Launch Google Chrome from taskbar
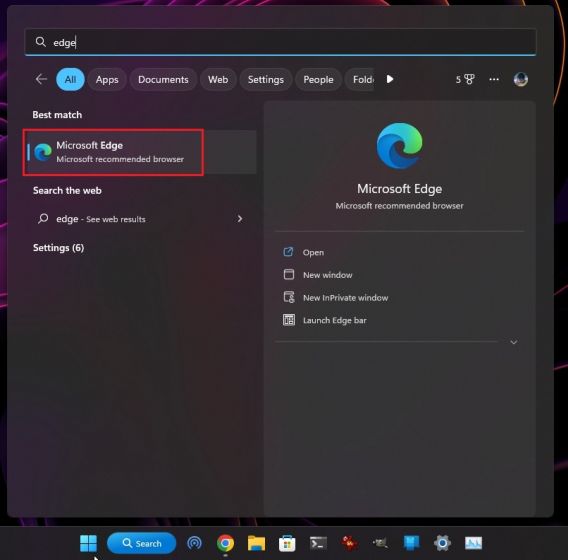 225,543
